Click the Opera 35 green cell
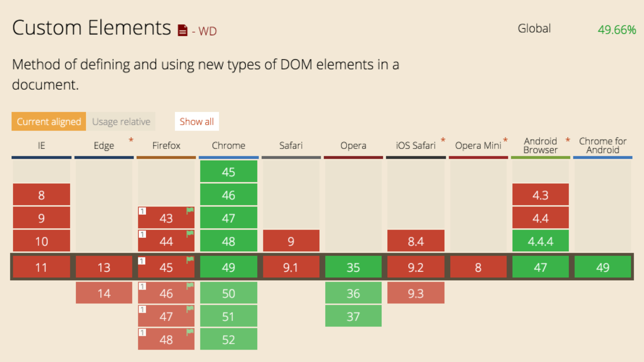This screenshot has height=362, width=644. 353,267
